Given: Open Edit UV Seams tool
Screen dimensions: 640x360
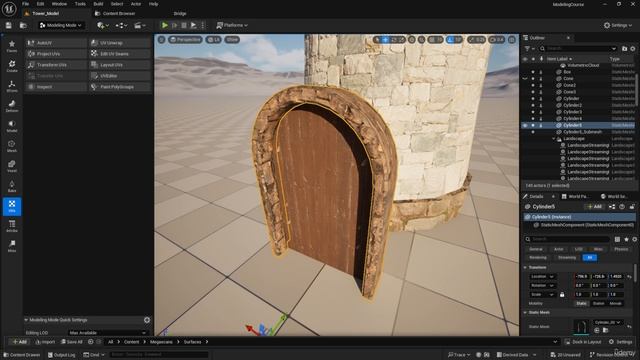Looking at the screenshot, I should [120, 54].
